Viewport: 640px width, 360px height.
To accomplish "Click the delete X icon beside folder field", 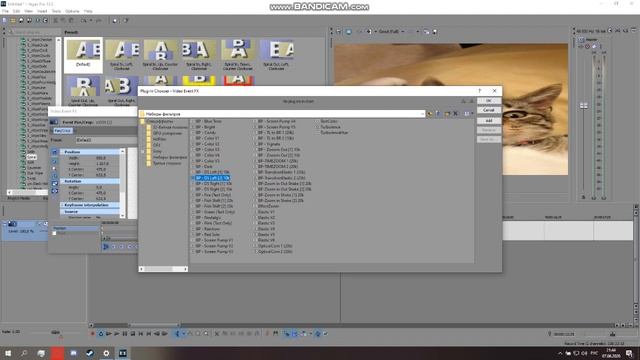I will pos(456,114).
